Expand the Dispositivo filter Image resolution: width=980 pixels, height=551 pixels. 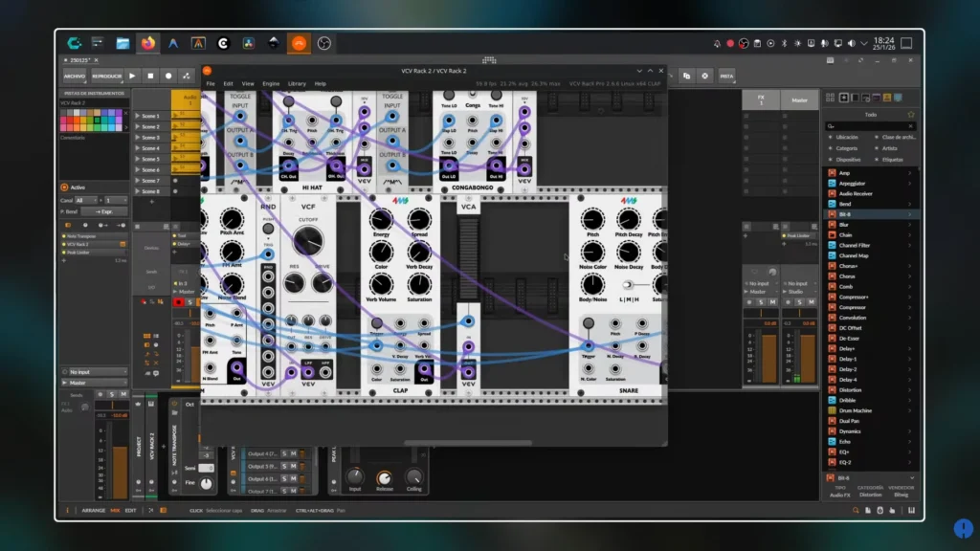click(848, 160)
